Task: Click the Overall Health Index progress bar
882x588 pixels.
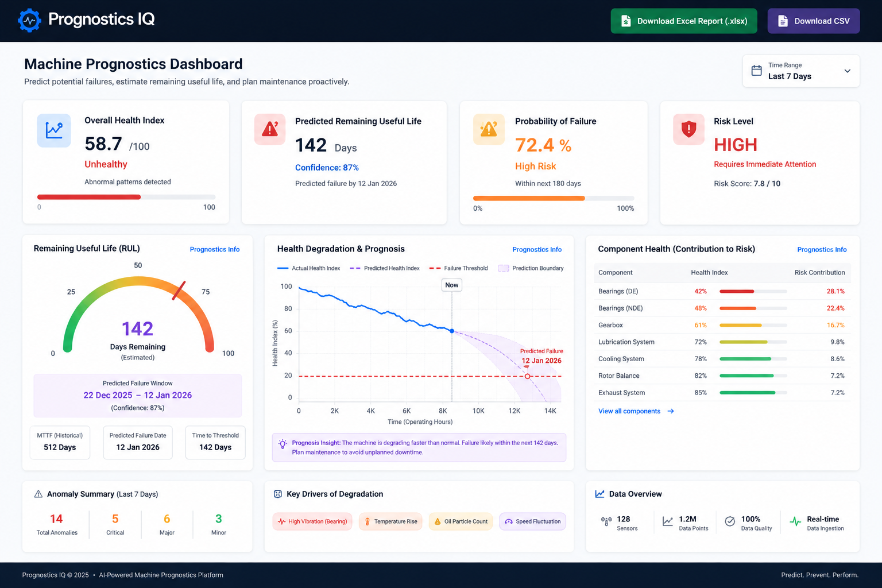Action: 126,197
